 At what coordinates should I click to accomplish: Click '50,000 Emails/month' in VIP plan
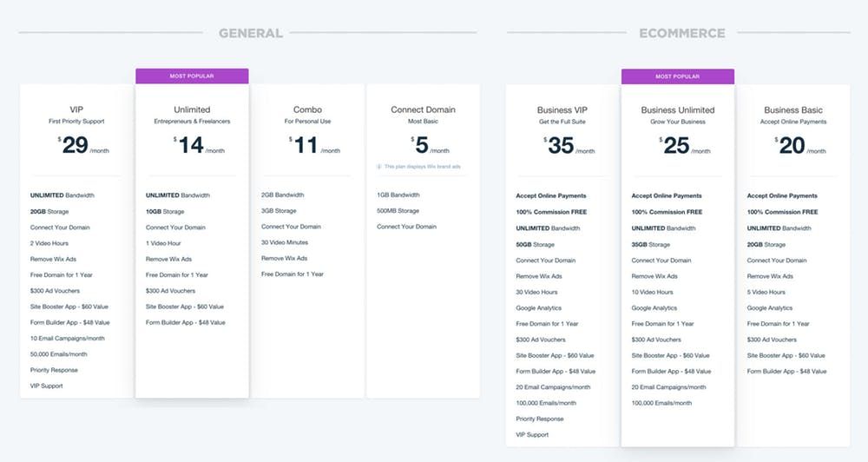(59, 354)
